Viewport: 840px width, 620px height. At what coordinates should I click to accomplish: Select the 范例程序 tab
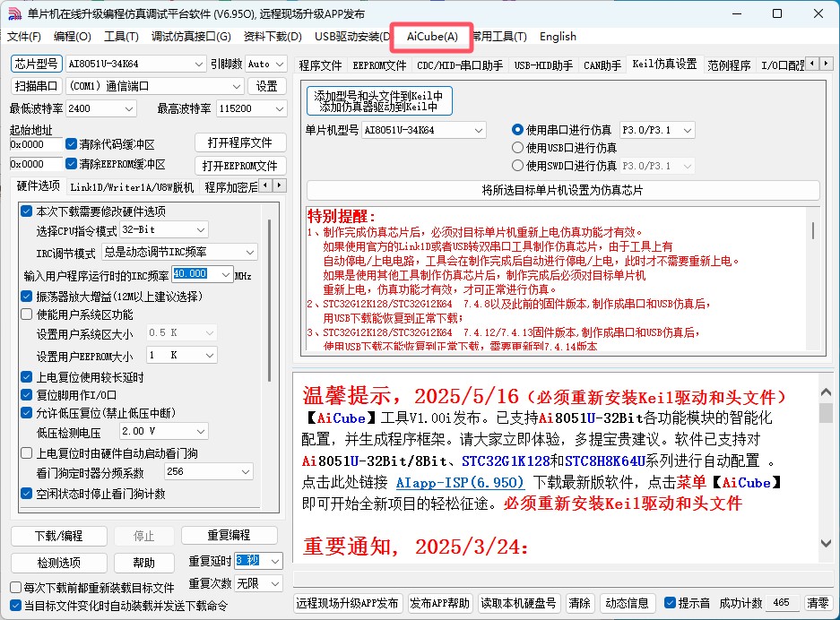[x=729, y=65]
